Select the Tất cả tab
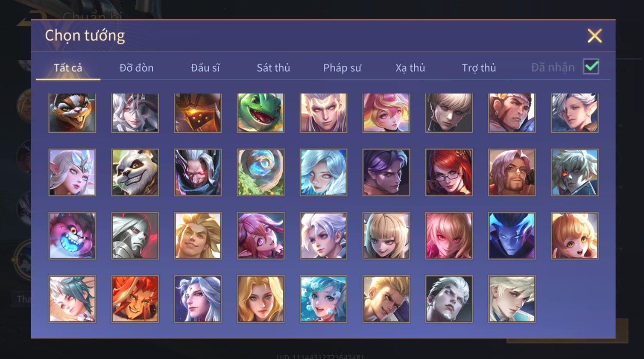Viewport: 644px width, 359px height. (x=68, y=67)
